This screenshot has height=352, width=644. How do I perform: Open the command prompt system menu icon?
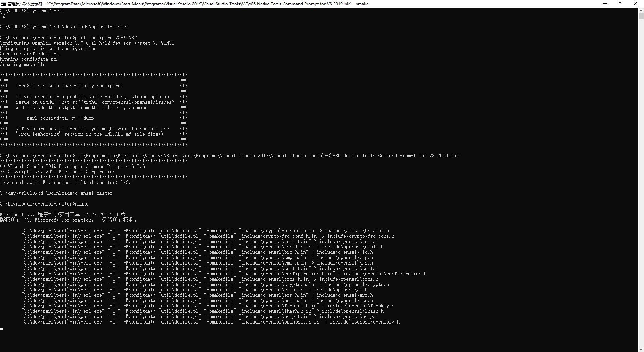point(3,4)
